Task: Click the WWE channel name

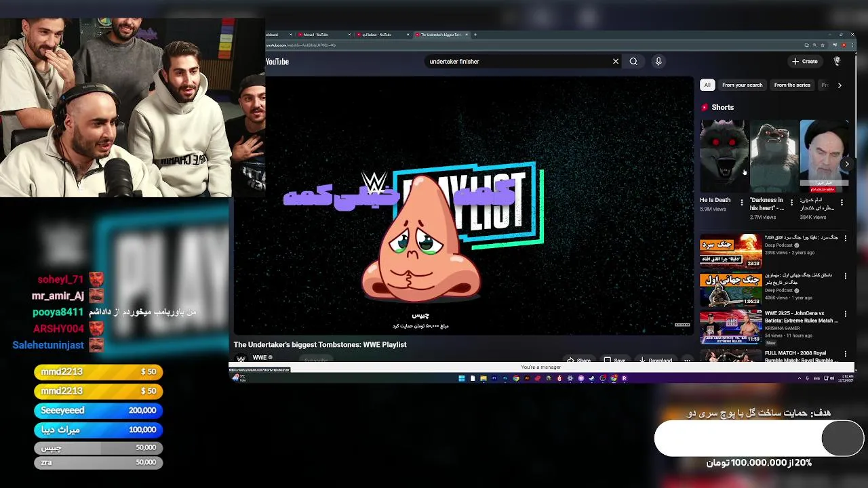Action: [260, 358]
